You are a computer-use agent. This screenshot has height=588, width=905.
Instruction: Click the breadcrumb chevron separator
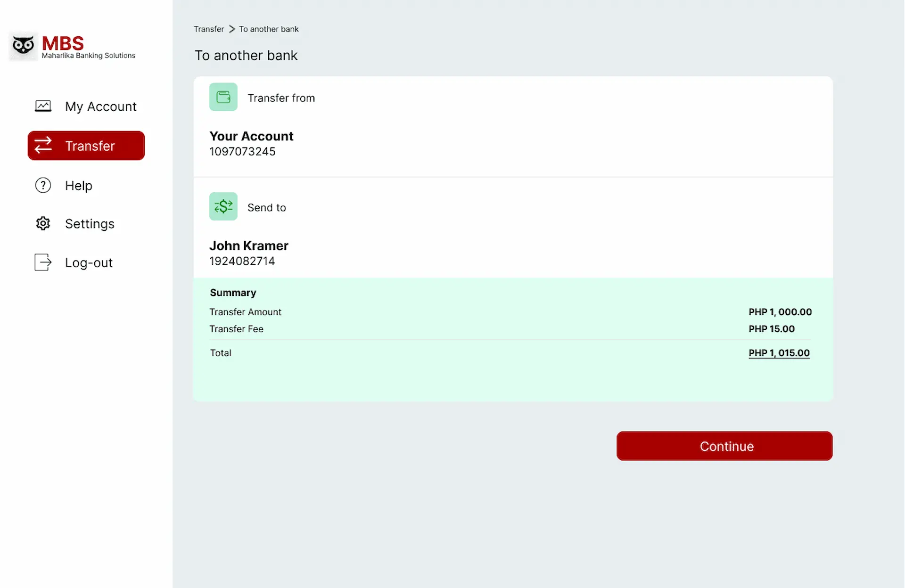point(232,29)
